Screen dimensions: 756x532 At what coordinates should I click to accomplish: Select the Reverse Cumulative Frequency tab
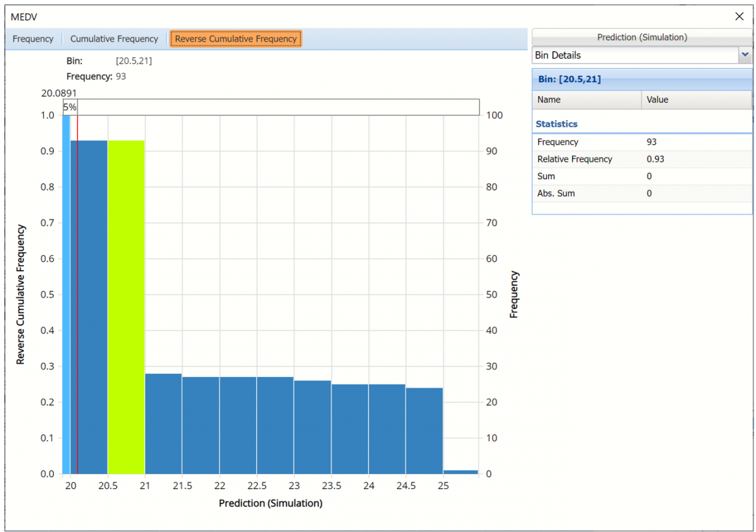click(x=236, y=39)
